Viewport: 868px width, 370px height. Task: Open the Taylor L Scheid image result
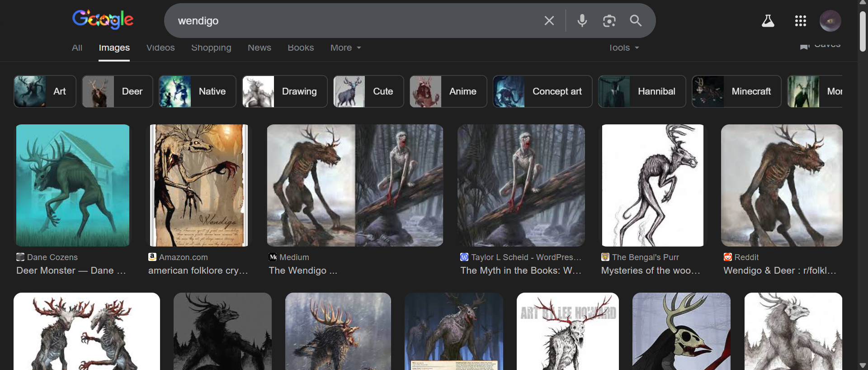(521, 185)
